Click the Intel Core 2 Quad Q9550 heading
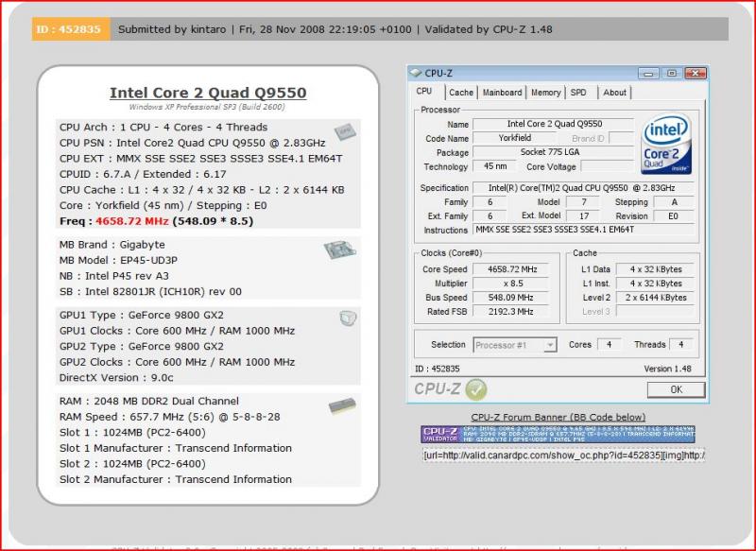Image resolution: width=756 pixels, height=551 pixels. (208, 93)
